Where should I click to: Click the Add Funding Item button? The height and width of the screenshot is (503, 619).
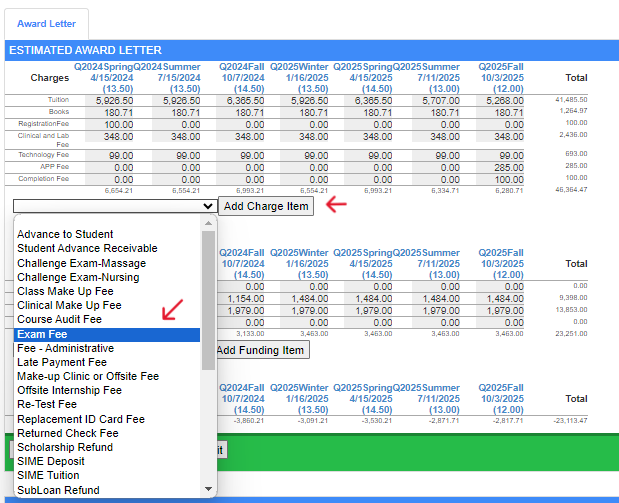262,350
